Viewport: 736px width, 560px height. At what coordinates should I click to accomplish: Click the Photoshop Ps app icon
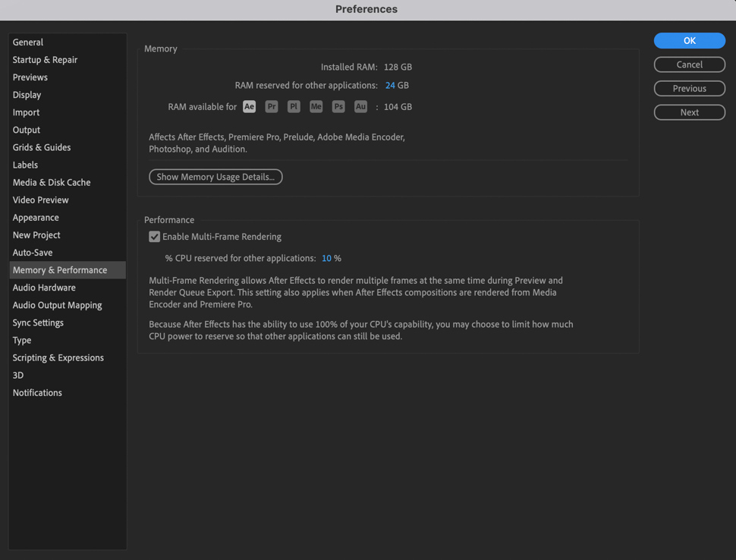pyautogui.click(x=338, y=106)
